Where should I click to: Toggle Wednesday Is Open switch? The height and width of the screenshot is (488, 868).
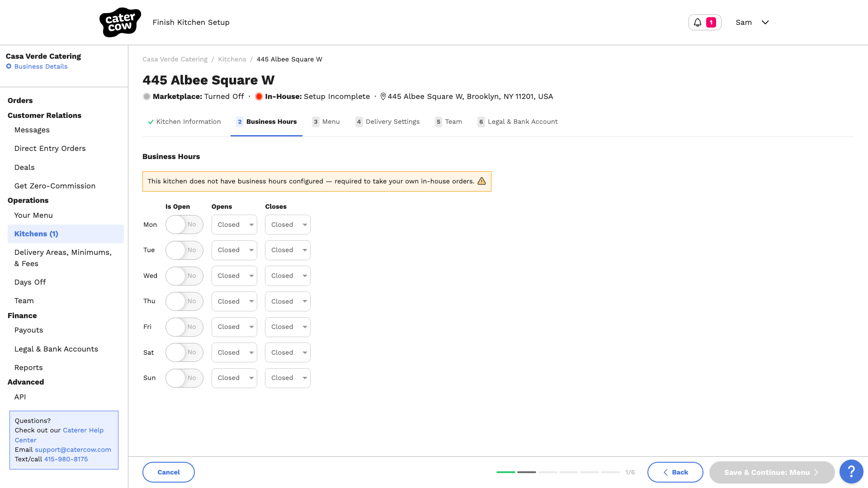click(184, 276)
